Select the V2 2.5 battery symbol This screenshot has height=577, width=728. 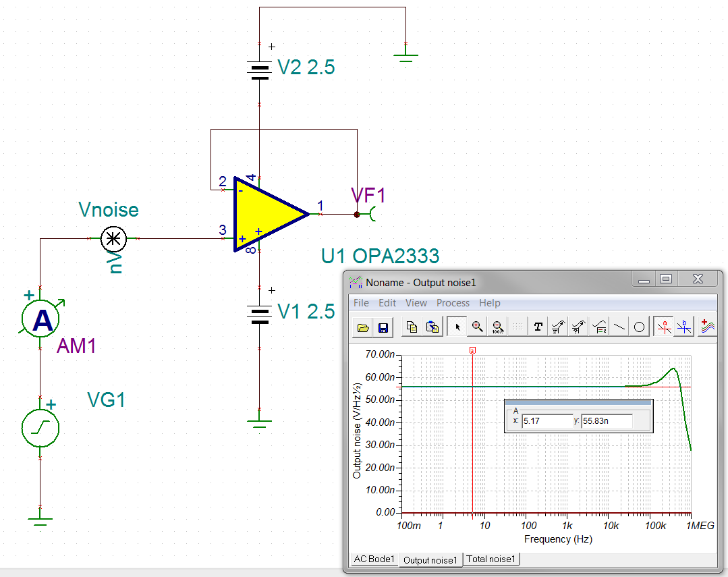click(x=260, y=70)
